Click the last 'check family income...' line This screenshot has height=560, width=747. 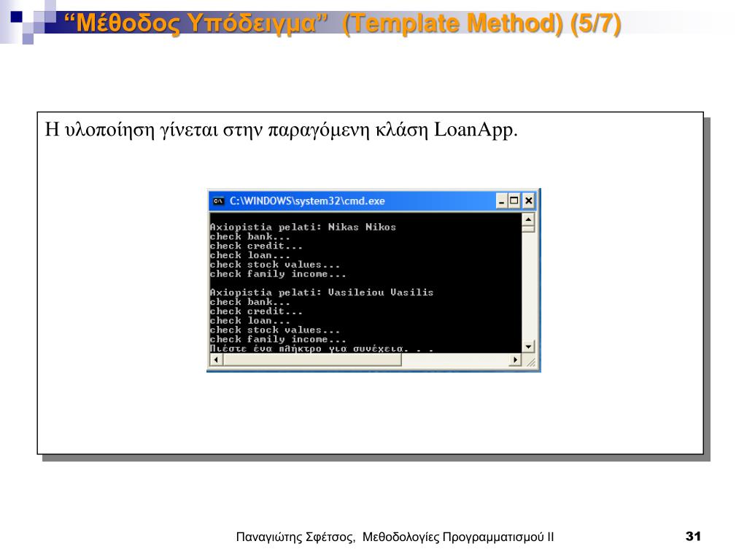pyautogui.click(x=278, y=339)
